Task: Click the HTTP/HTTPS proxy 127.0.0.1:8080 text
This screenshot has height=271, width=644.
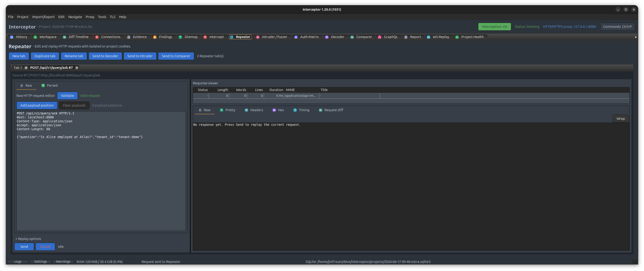Action: pos(569,27)
